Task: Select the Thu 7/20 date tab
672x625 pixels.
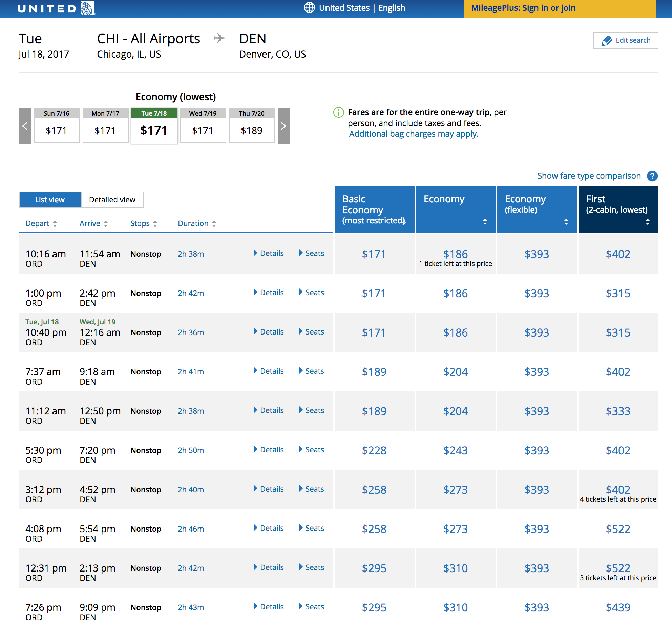Action: pos(252,126)
